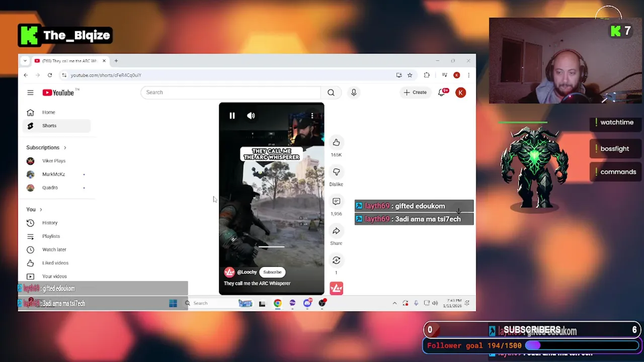Screen dimensions: 644x362
Task: Open Chrome from the taskbar
Action: pos(278,303)
